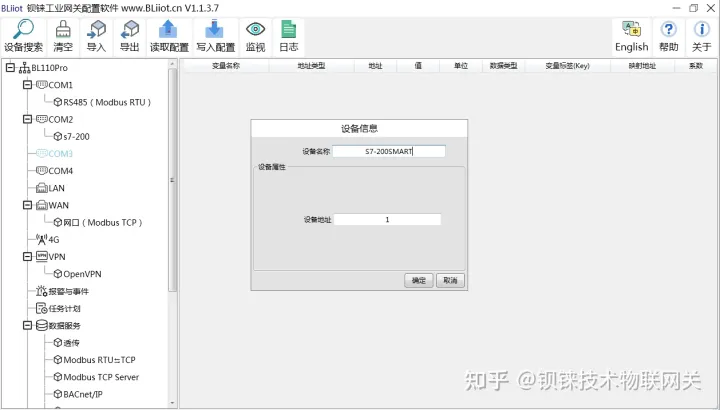Viewport: 720px width, 410px height.
Task: Open About (关于) info icon
Action: click(701, 29)
